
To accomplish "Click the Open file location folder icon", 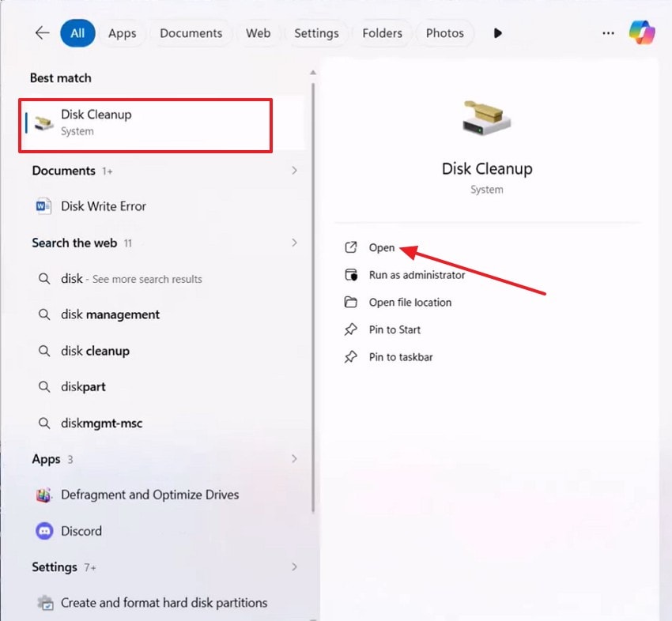I will 350,302.
